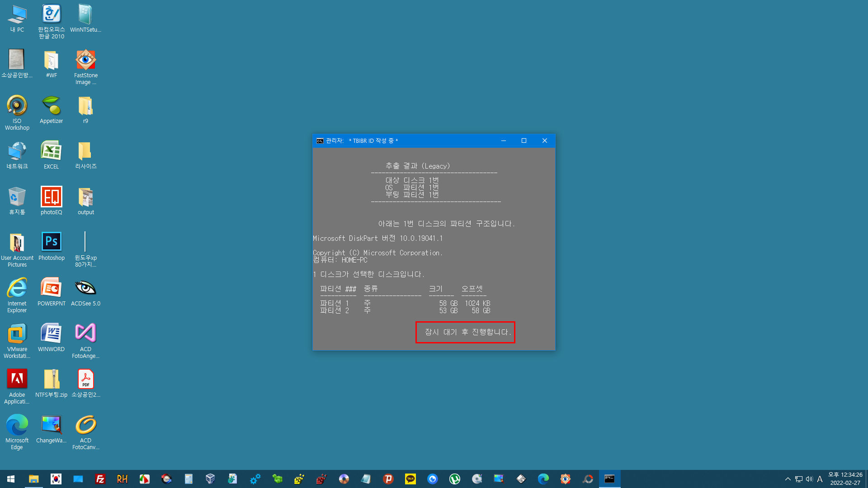Open Internet Explorer desktop shortcut
Image resolution: width=868 pixels, height=488 pixels.
(x=17, y=296)
